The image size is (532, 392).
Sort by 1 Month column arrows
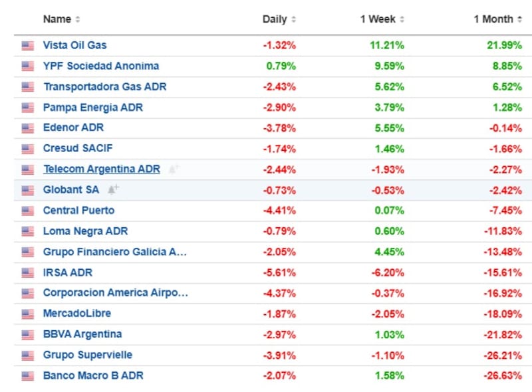pyautogui.click(x=520, y=19)
